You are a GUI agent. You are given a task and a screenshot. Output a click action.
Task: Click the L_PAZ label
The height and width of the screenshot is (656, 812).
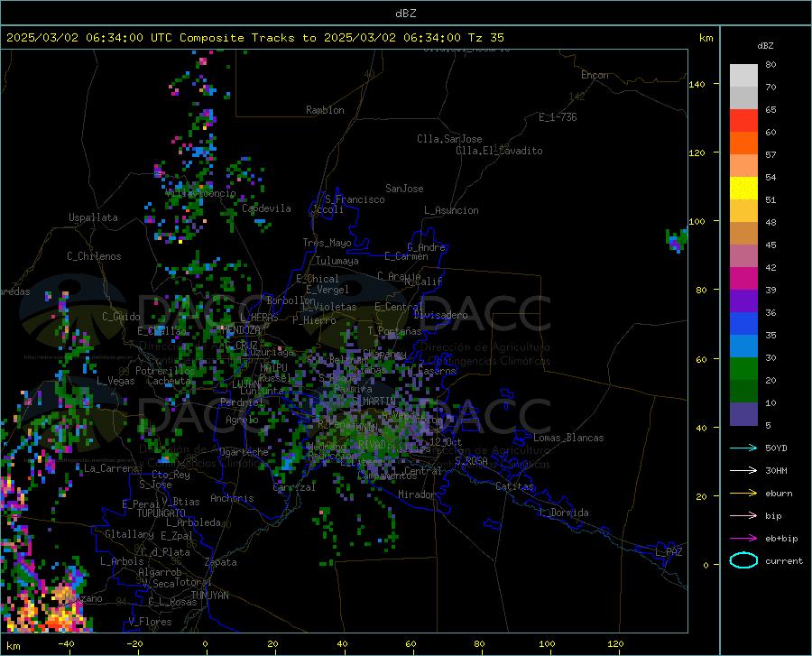pos(669,552)
